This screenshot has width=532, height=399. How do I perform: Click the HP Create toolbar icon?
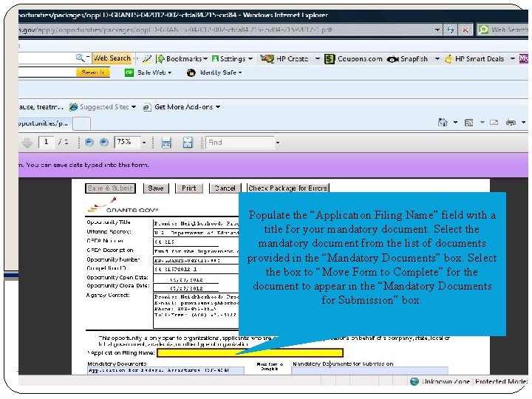267,58
